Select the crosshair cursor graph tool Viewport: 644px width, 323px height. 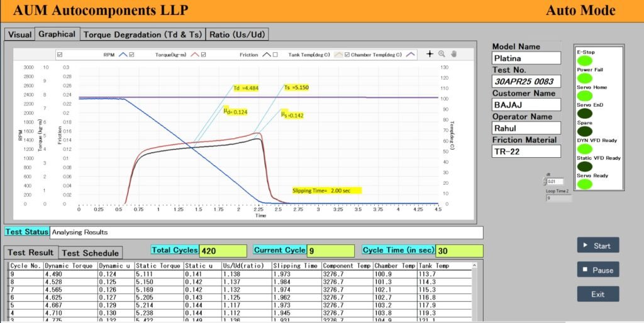pyautogui.click(x=430, y=54)
